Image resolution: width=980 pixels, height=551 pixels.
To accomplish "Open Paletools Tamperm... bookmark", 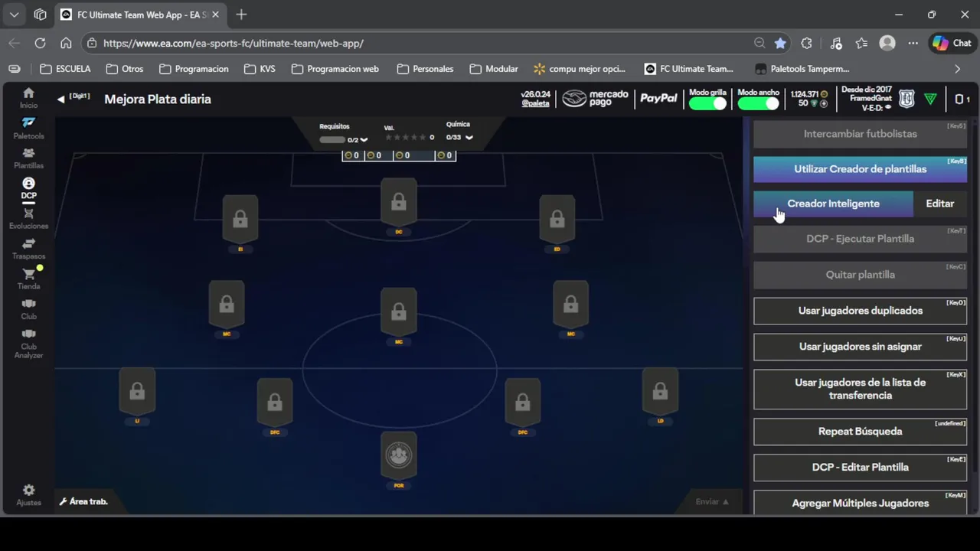I will coord(802,69).
